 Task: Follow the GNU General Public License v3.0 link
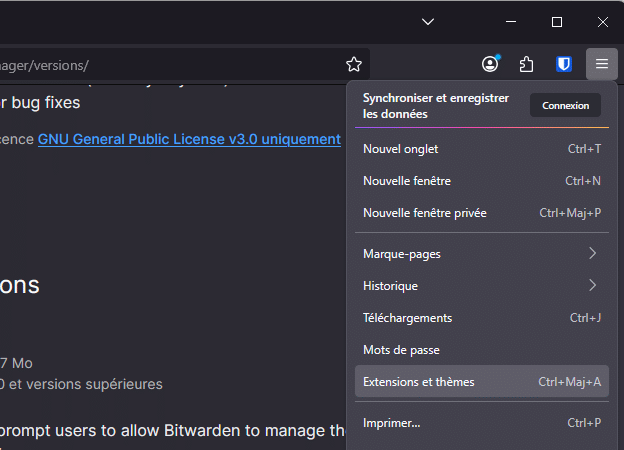[x=189, y=139]
